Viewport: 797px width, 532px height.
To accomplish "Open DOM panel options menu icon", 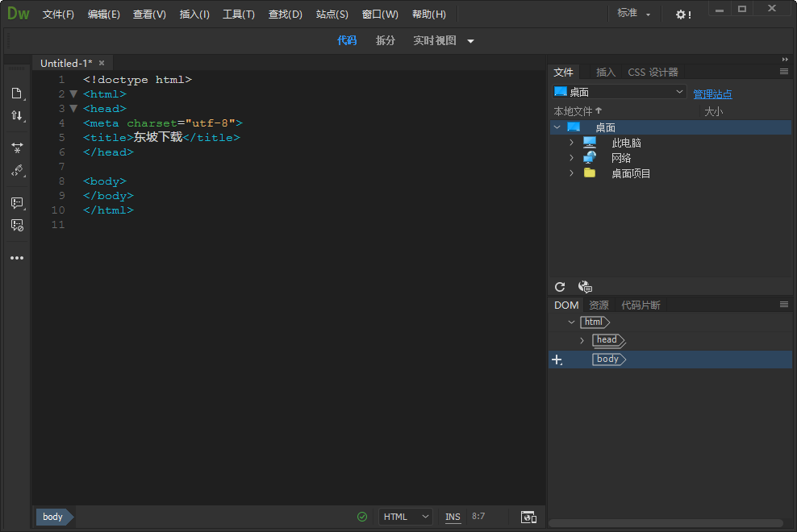I will pos(784,305).
